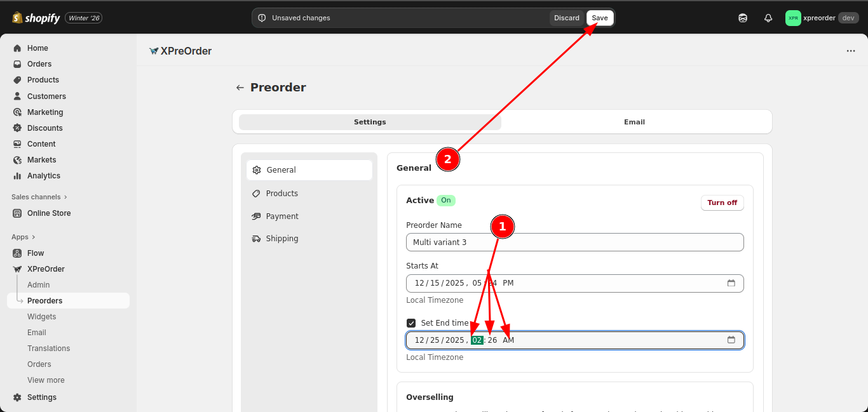Expand the Sales channels section

[x=39, y=197]
